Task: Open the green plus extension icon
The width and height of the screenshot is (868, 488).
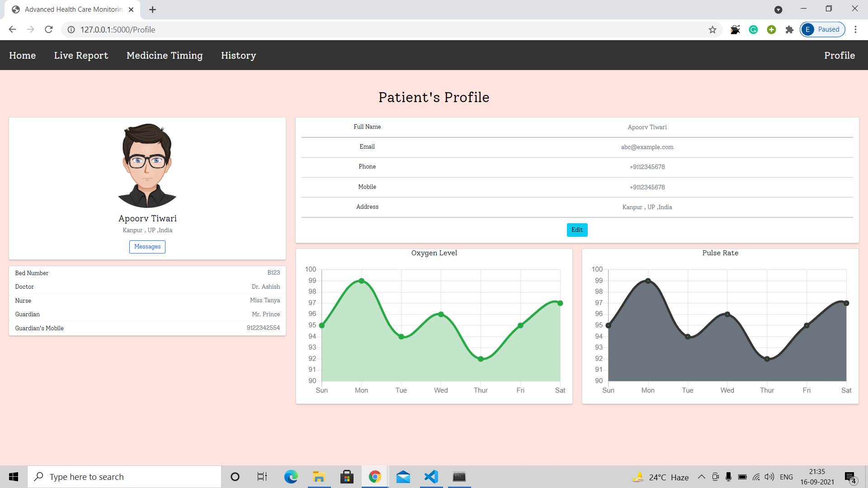Action: [771, 29]
